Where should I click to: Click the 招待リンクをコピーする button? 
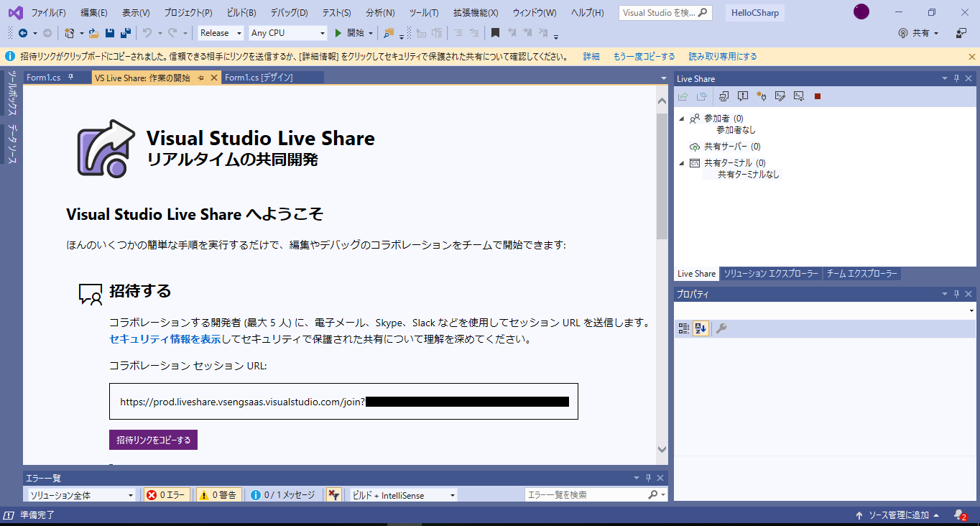[153, 440]
